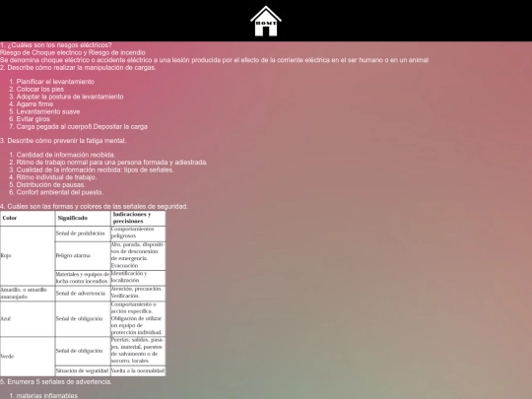Click 'Atención, precaución. Verificación' cell
Screen dimensions: 532x399
click(x=138, y=294)
